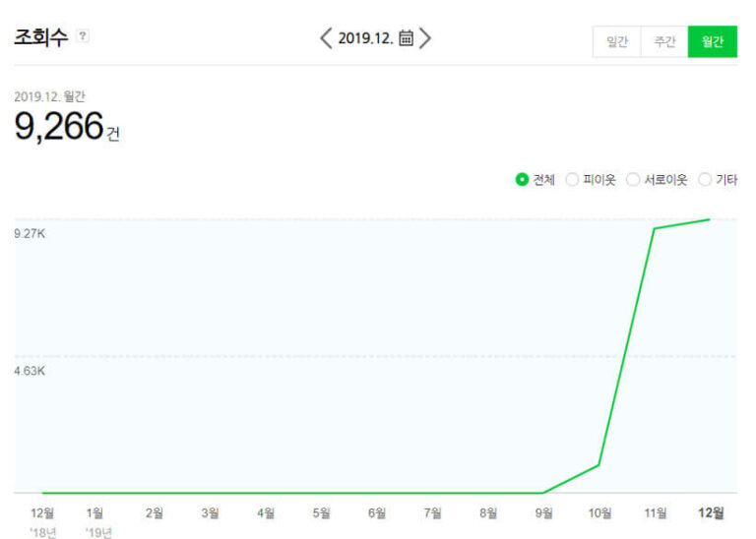This screenshot has height=539, width=756.
Task: Click the 9,266 total view count
Action: (x=59, y=126)
